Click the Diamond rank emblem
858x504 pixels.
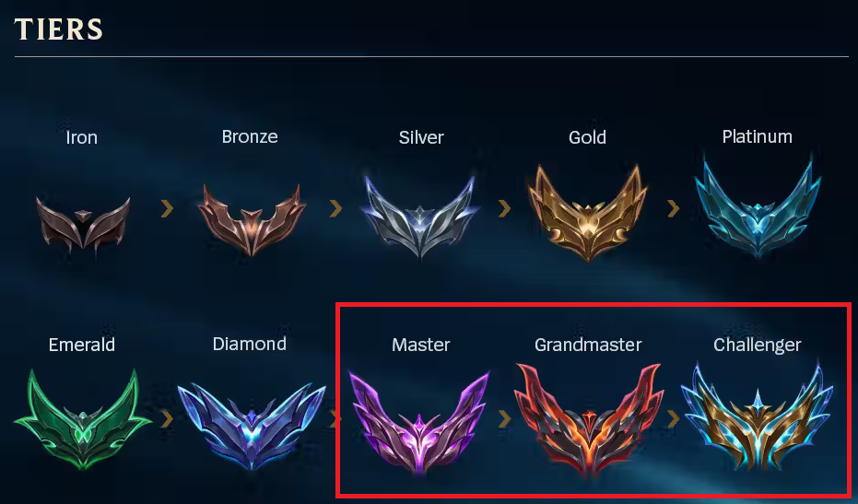[252, 426]
